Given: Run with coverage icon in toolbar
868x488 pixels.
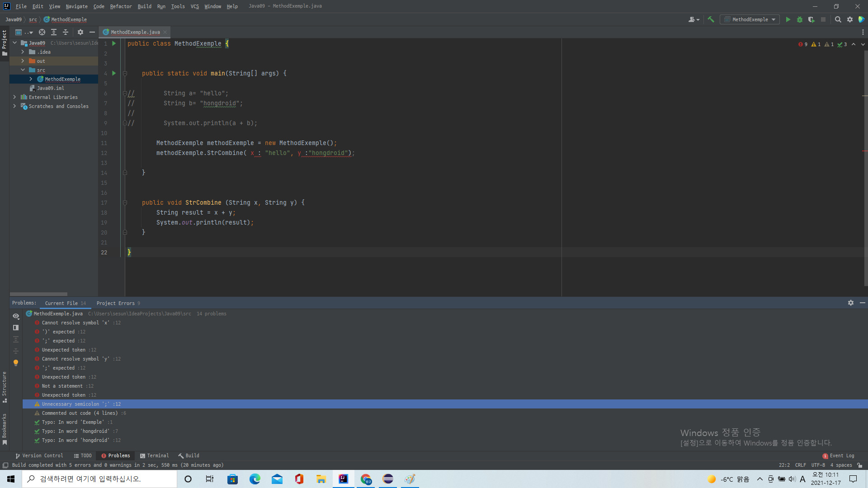Looking at the screenshot, I should coord(811,19).
